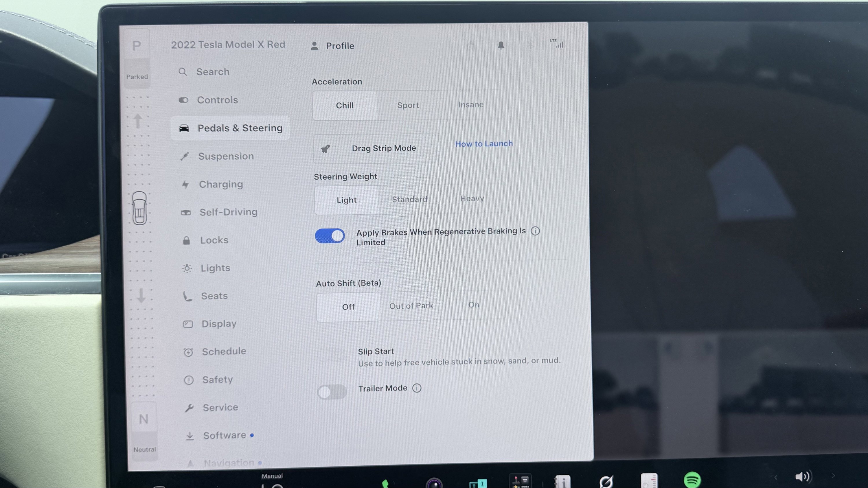Open the Controls menu
This screenshot has height=488, width=868.
click(x=208, y=100)
